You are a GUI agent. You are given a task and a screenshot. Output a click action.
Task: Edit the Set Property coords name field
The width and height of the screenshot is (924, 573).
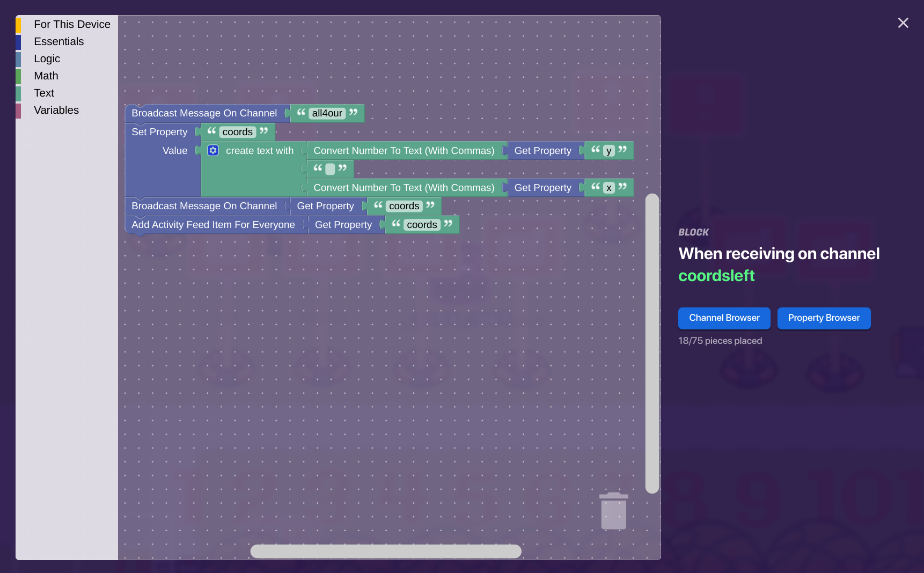pos(237,132)
